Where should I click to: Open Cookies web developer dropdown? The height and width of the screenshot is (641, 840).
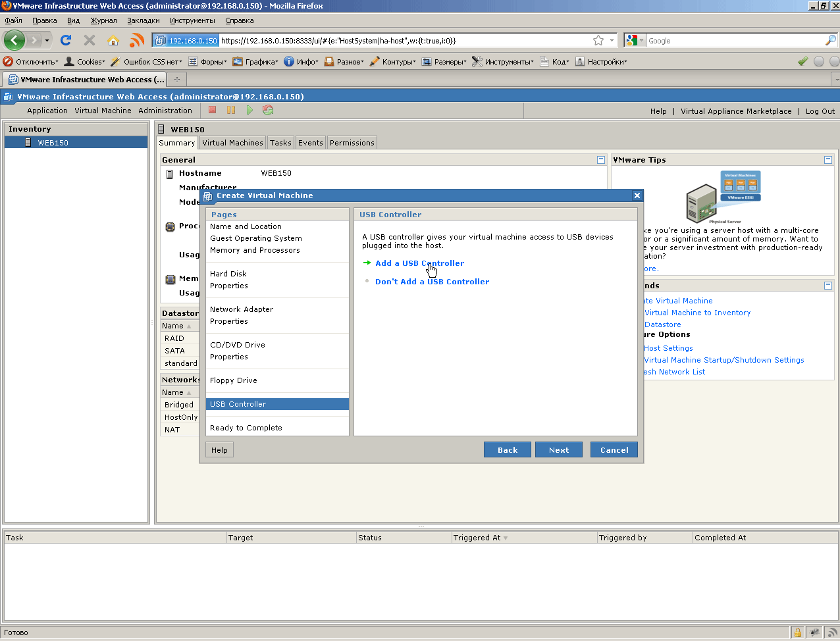point(85,62)
